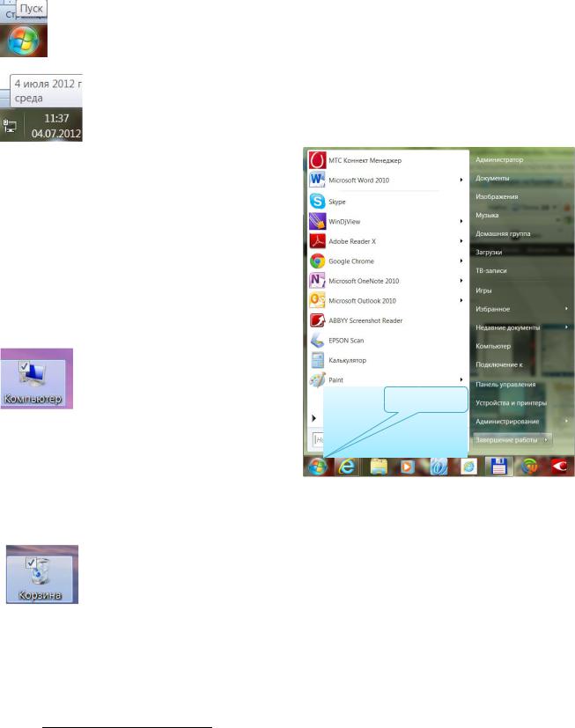The width and height of the screenshot is (575, 728).
Task: Expand Microsoft Outlook 2010 jump list arrow
Action: tap(461, 300)
